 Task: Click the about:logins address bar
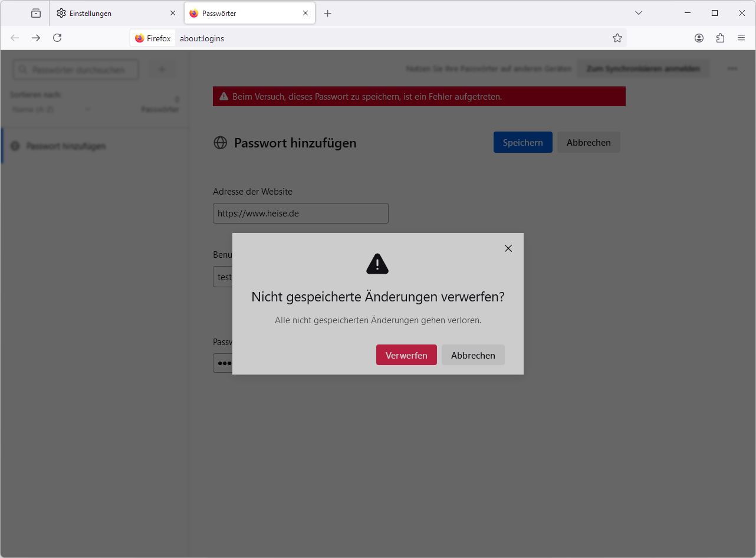tap(392, 38)
